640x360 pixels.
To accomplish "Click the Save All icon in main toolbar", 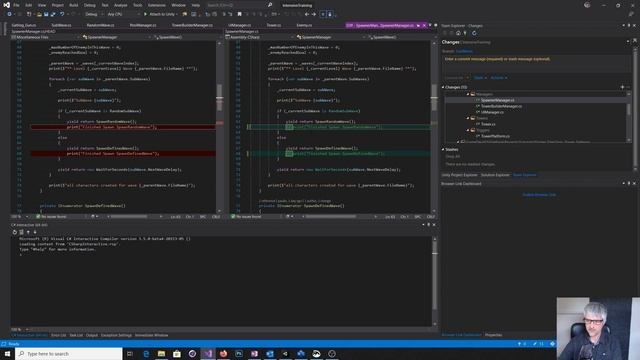I will tap(53, 14).
